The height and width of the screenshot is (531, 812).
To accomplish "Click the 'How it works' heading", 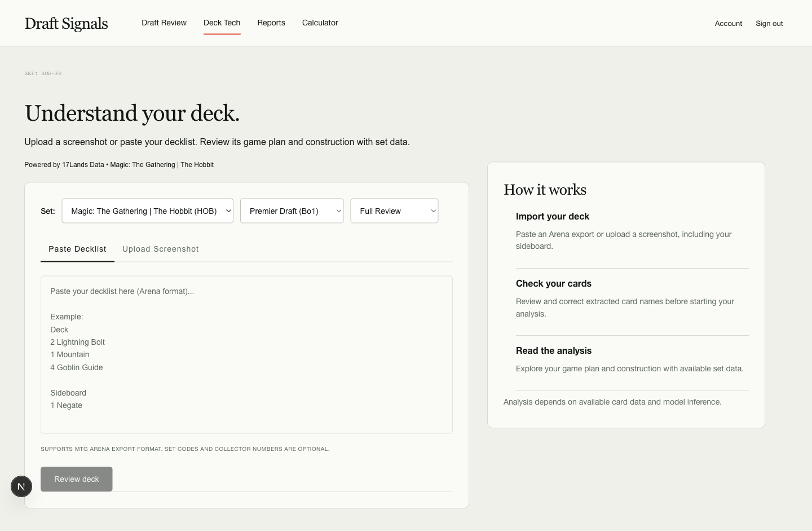I will (x=545, y=190).
